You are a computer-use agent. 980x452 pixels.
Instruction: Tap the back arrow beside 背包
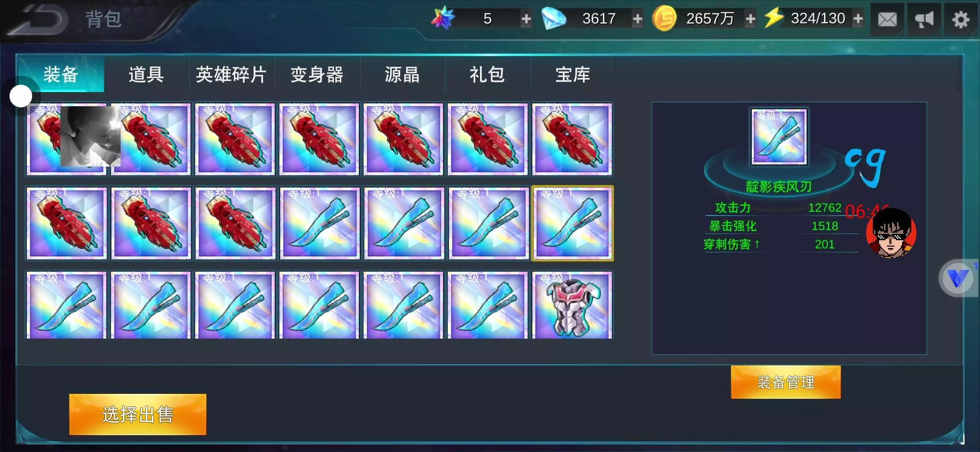pyautogui.click(x=40, y=20)
